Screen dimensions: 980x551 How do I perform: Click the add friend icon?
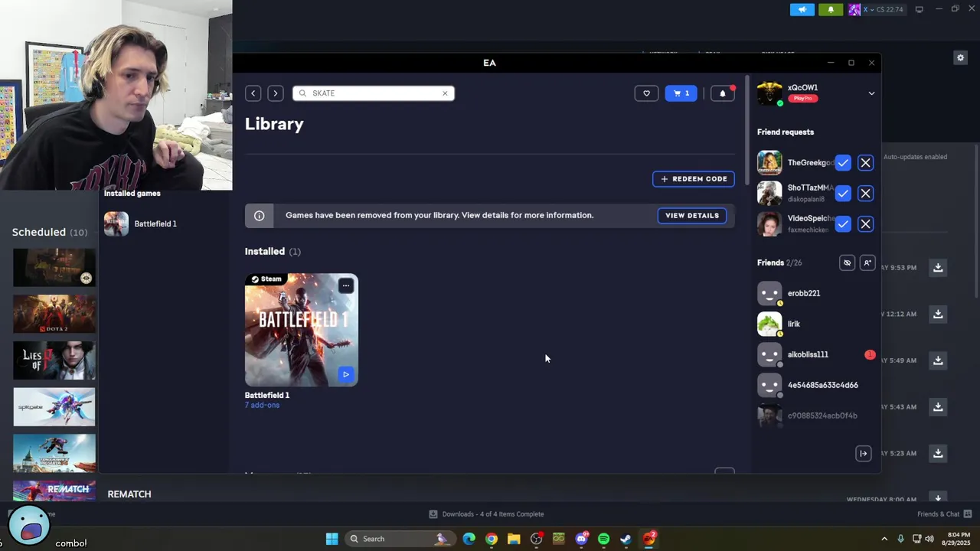click(867, 262)
